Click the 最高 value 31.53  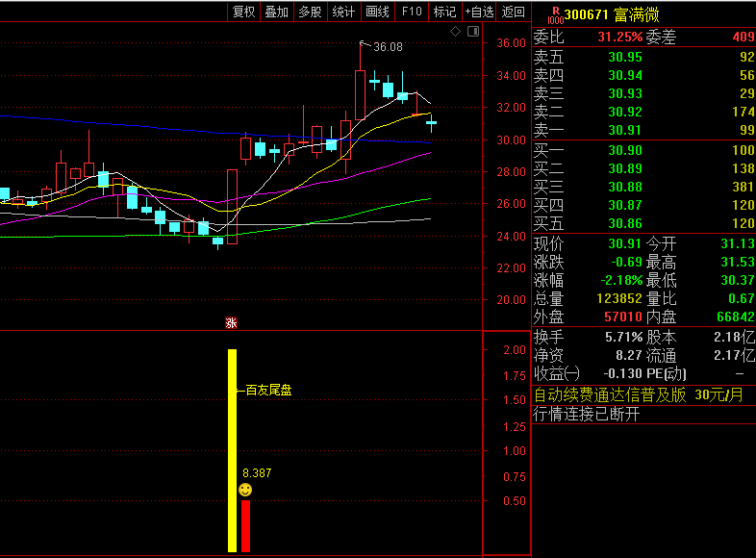(x=738, y=263)
